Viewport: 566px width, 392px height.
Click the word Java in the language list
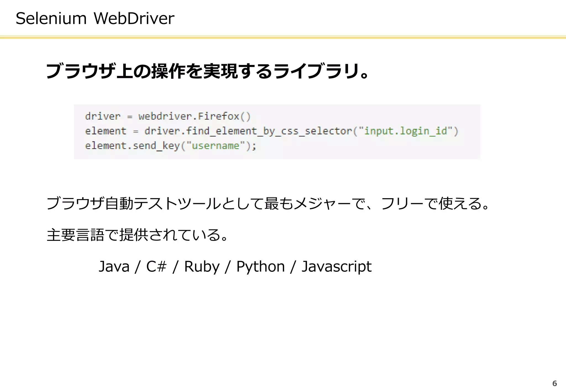(114, 266)
